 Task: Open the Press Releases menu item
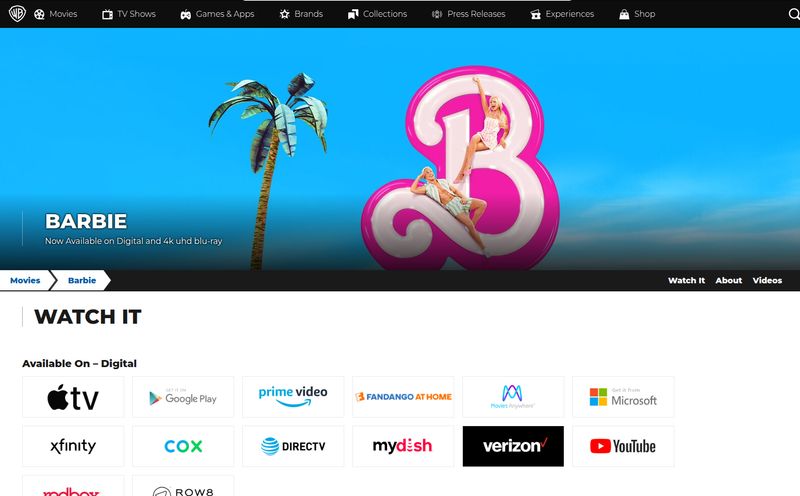476,14
